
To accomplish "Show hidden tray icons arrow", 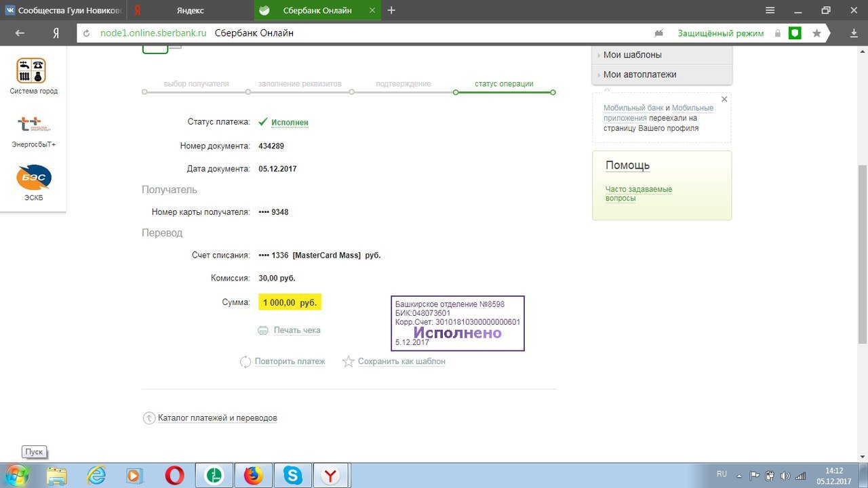I will pos(738,476).
